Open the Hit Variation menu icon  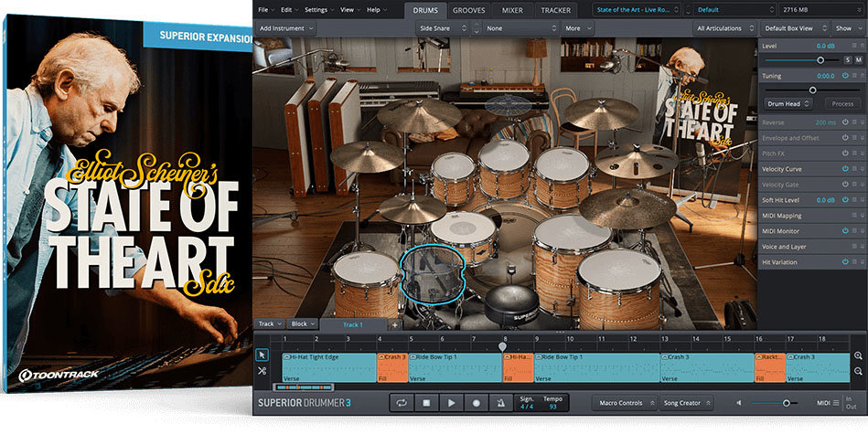(854, 262)
